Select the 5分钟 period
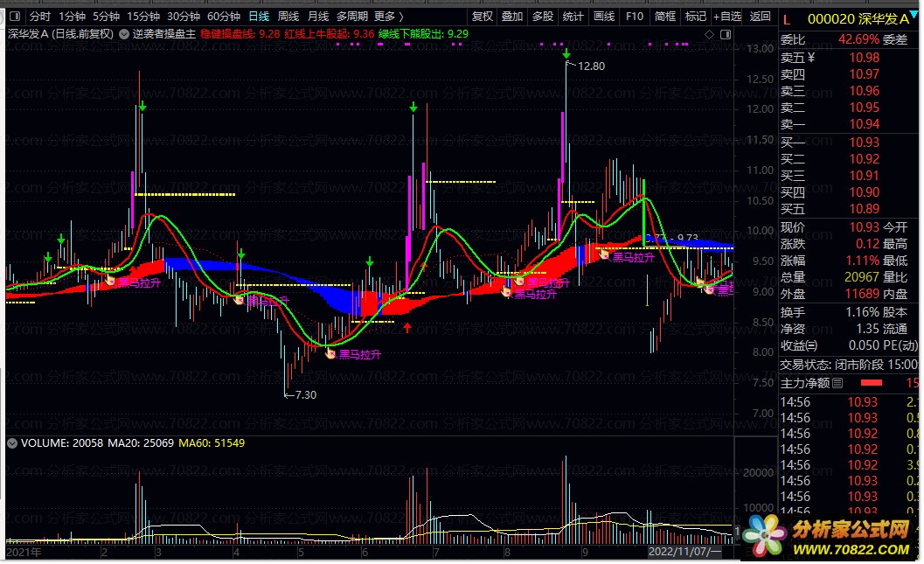 [x=106, y=17]
